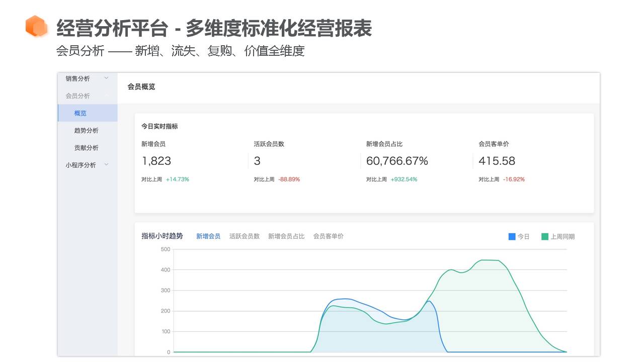Click the value 60,766.67%

[397, 161]
